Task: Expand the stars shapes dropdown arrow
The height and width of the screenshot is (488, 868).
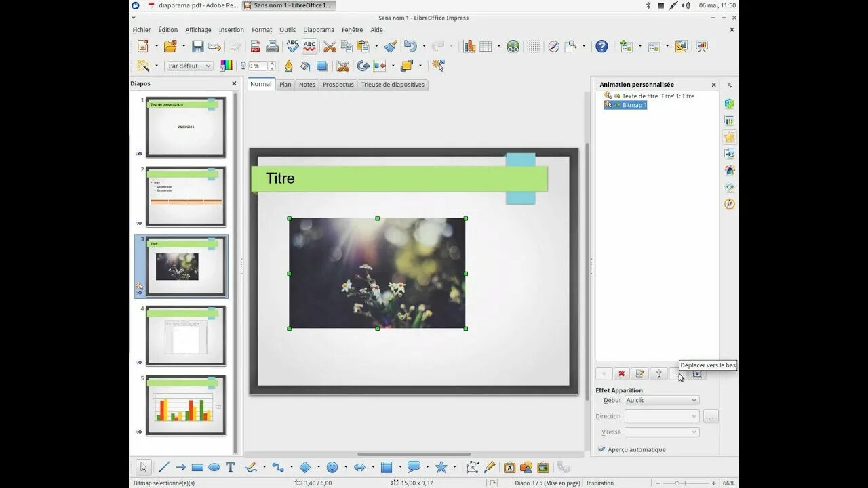Action: click(454, 467)
